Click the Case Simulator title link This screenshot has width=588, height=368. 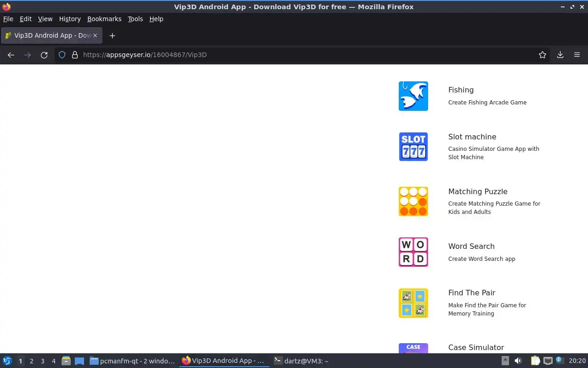pyautogui.click(x=476, y=347)
